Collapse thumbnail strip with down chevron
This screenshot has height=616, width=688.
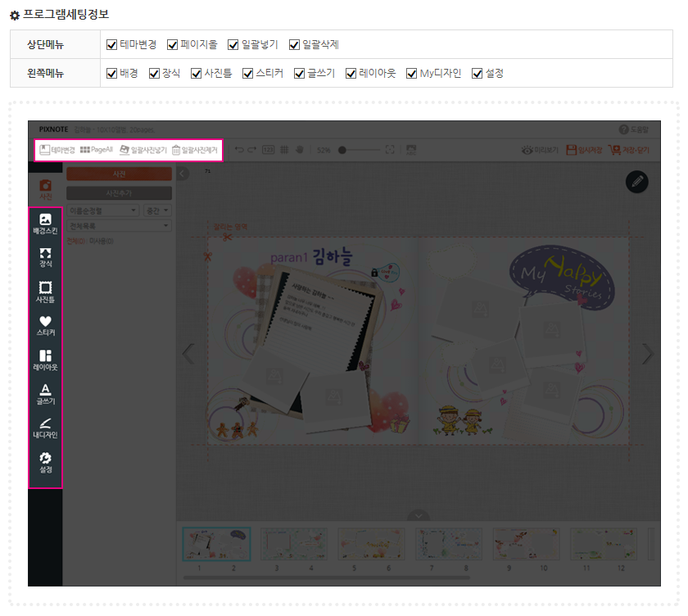click(x=419, y=516)
